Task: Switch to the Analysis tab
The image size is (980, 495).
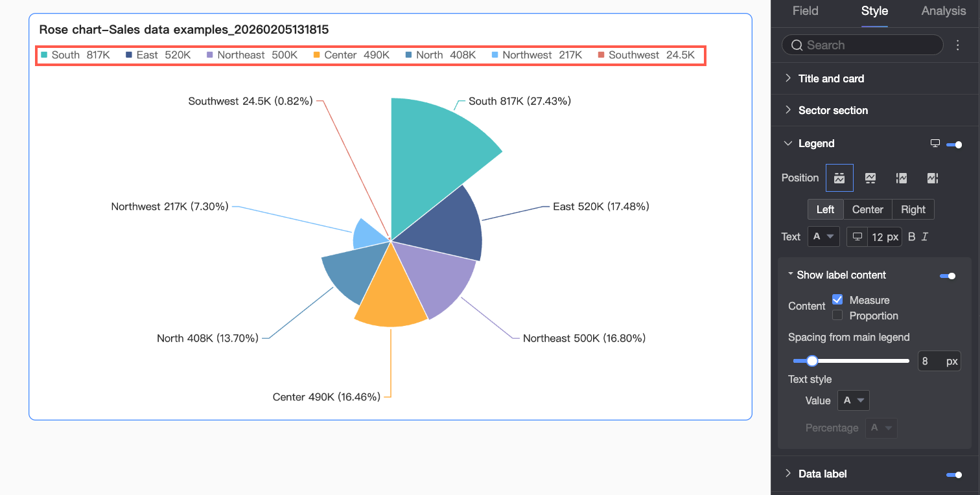Action: pos(944,11)
